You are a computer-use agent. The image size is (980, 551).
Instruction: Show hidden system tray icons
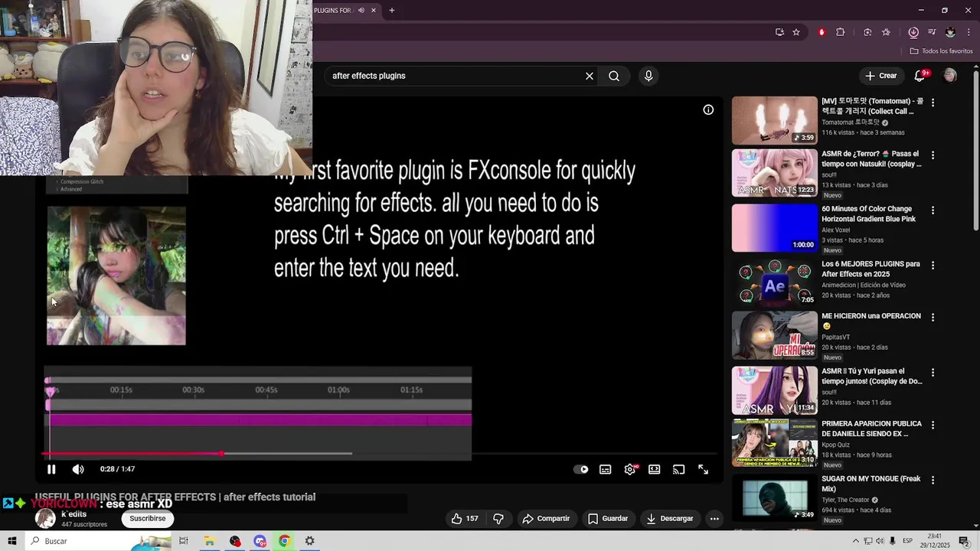pyautogui.click(x=856, y=541)
